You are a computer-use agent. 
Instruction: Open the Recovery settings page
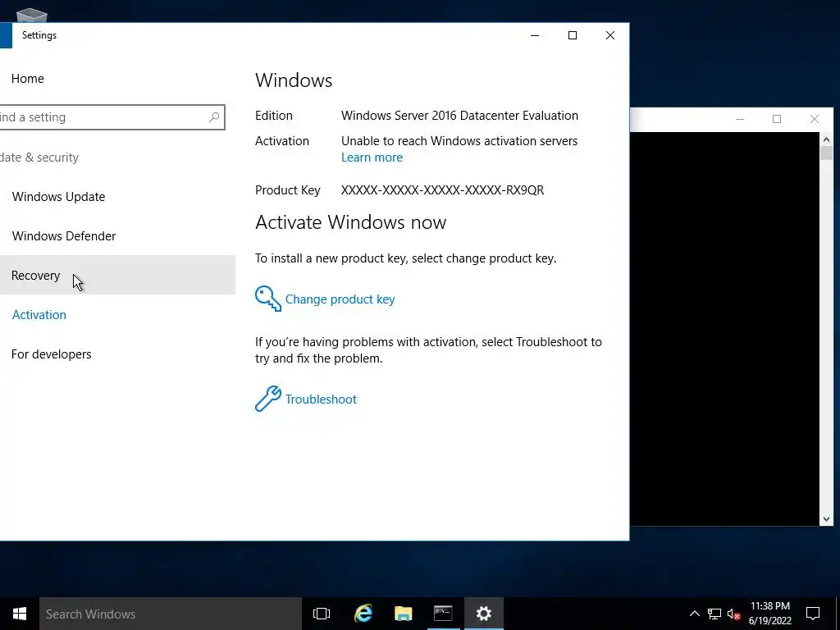[117, 275]
